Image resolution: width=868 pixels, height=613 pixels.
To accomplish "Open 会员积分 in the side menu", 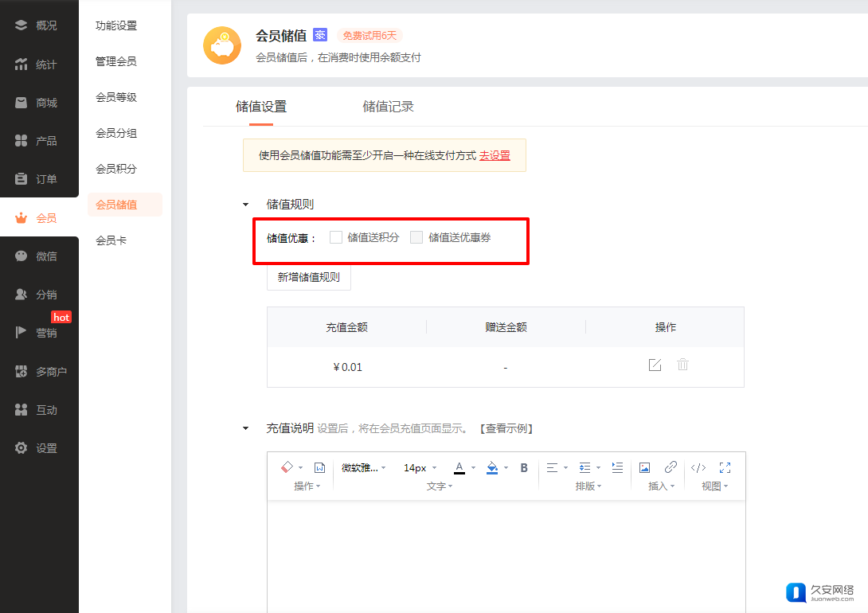I will click(x=116, y=169).
